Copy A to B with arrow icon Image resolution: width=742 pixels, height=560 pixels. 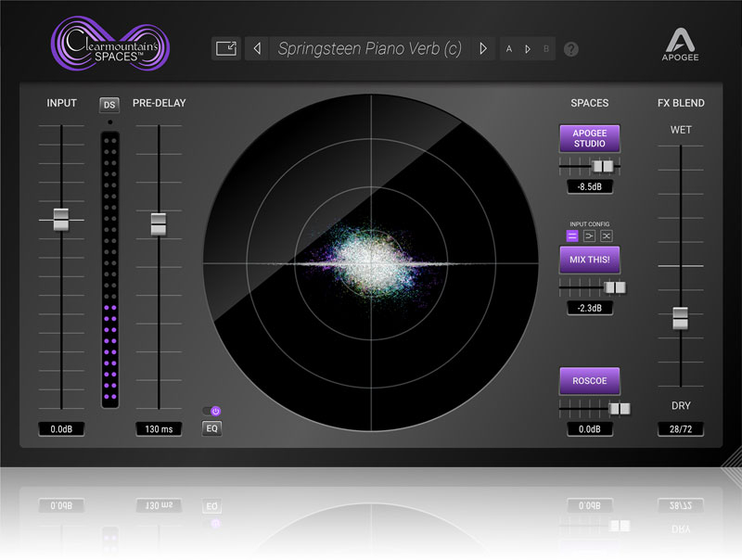point(528,49)
